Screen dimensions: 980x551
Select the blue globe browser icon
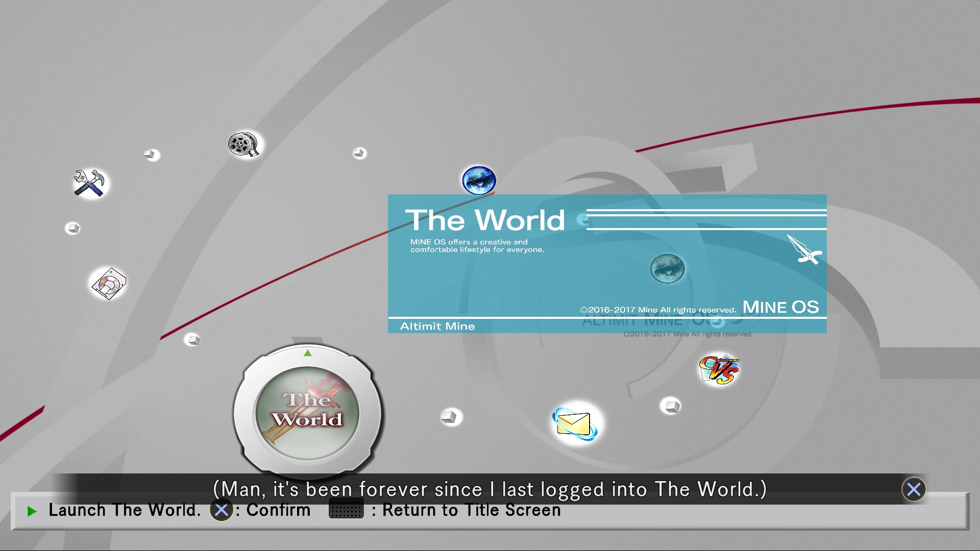click(x=479, y=180)
